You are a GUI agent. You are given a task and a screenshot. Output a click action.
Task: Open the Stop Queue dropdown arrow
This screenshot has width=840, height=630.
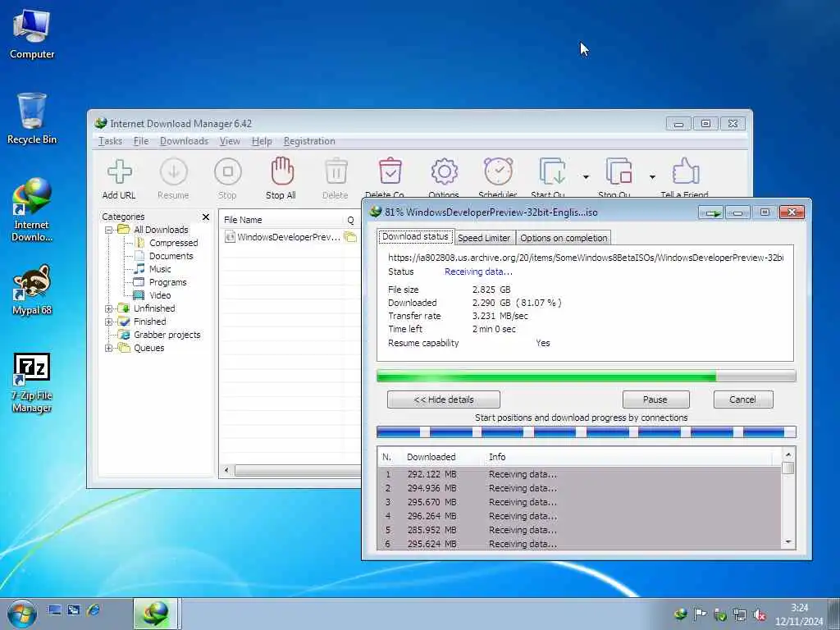[x=652, y=177]
